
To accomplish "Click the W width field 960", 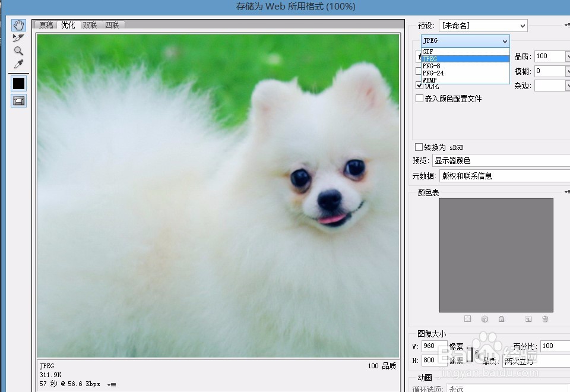I will [435, 346].
